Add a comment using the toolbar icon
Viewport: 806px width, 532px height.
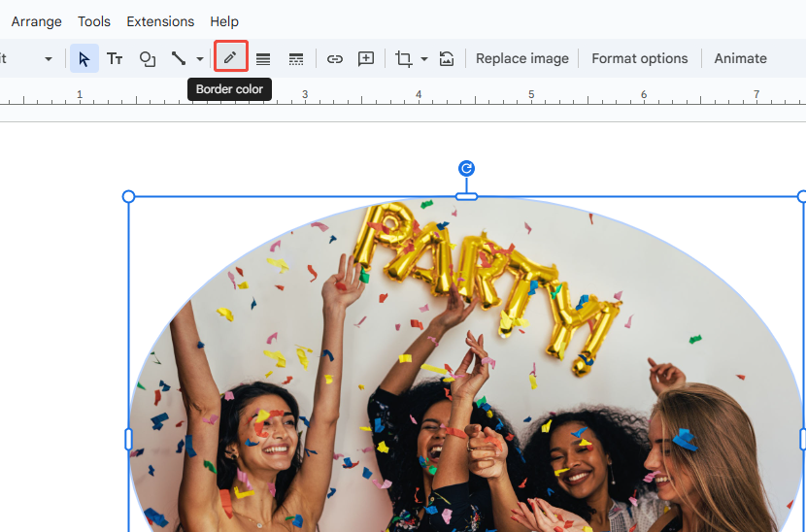pos(366,58)
